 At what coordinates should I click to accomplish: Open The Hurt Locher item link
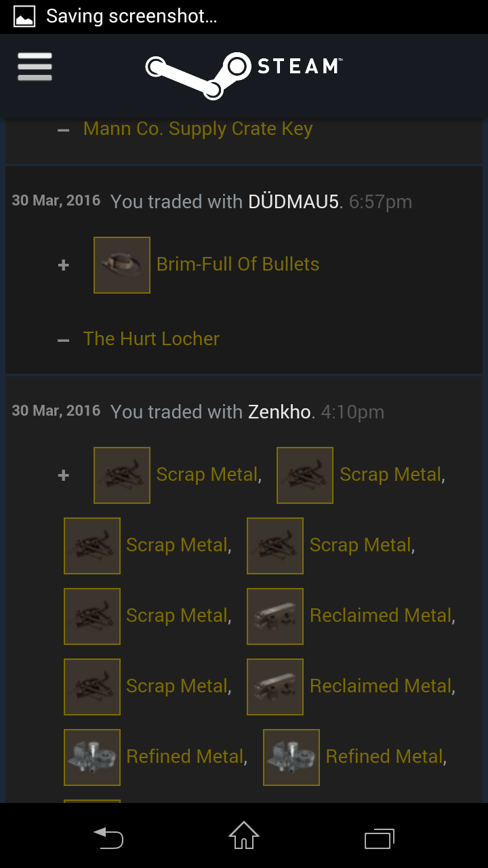tap(151, 339)
